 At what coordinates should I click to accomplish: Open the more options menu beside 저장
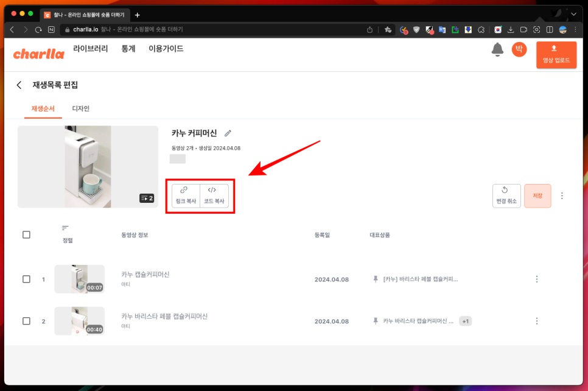coord(562,195)
